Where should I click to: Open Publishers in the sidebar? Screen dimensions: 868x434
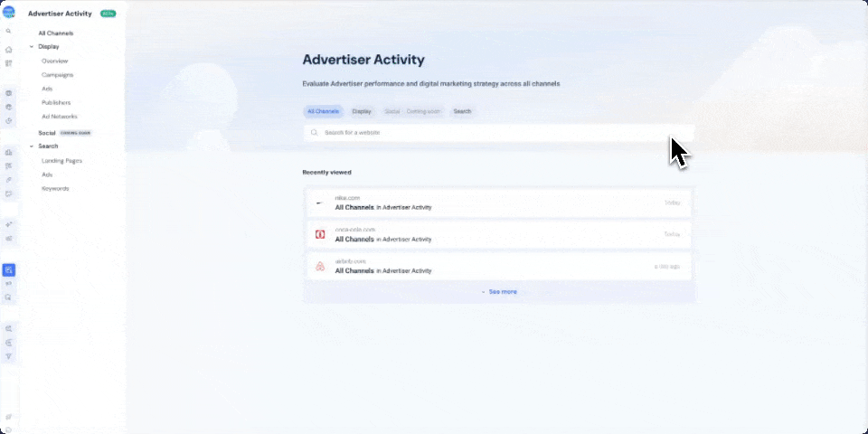click(x=56, y=102)
